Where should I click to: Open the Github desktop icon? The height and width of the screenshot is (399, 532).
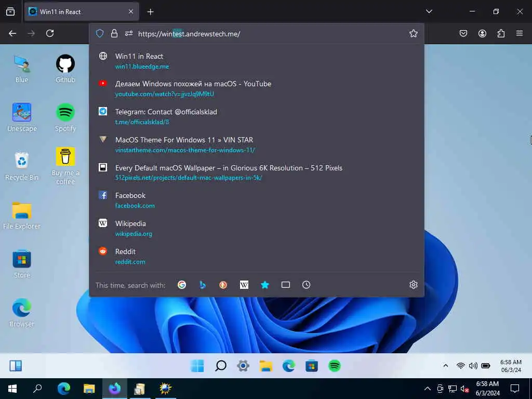65,69
